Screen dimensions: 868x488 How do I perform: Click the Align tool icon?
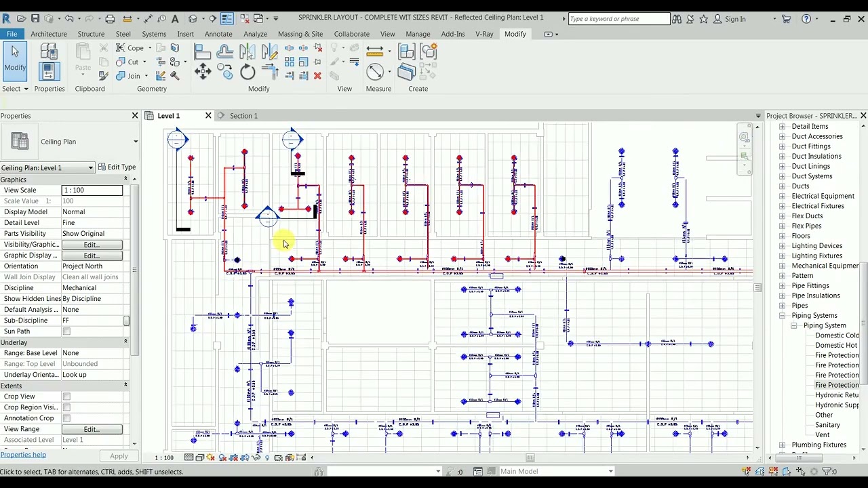(202, 52)
